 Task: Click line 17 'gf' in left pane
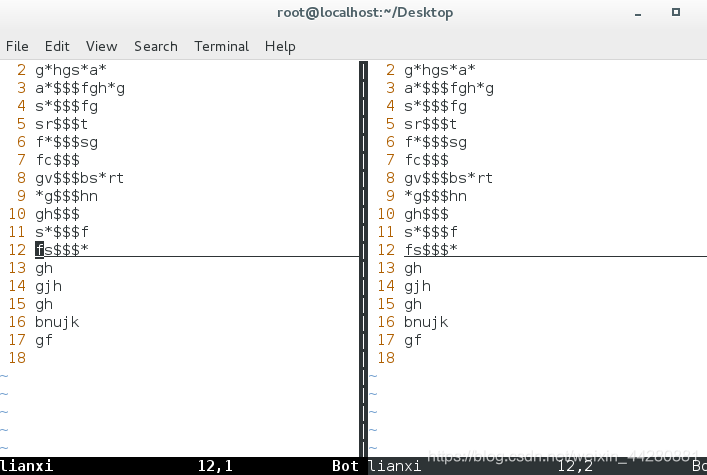coord(44,340)
